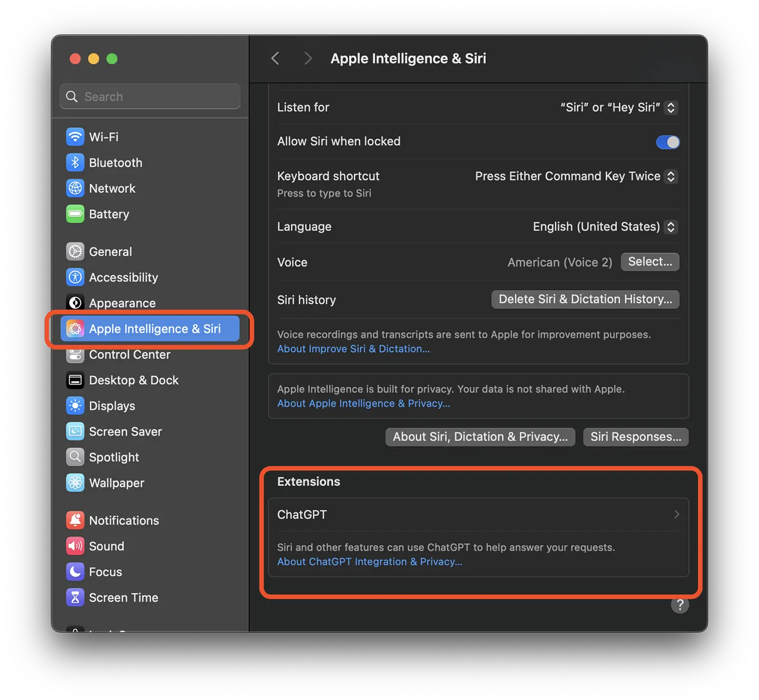Select Desktop & Dock in the sidebar
This screenshot has width=759, height=700.
150,380
